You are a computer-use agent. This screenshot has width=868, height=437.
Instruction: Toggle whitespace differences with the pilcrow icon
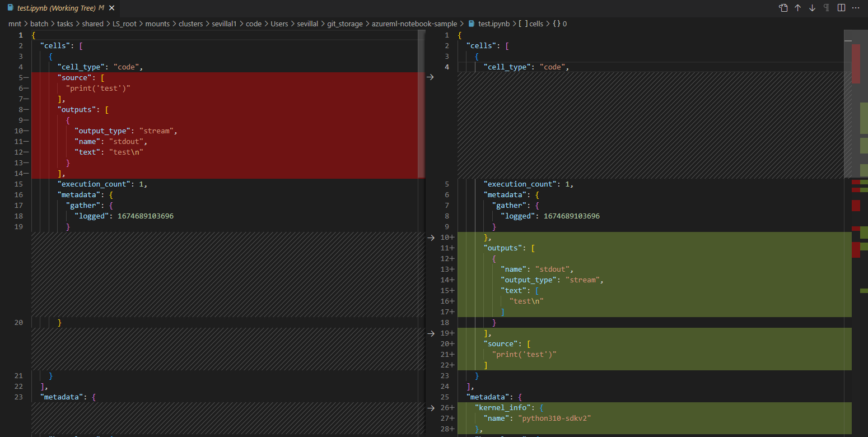pos(827,8)
